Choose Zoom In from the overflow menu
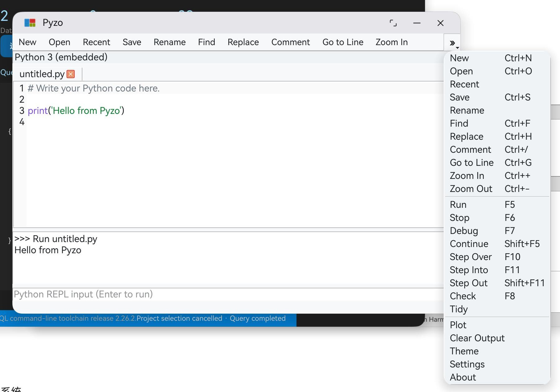 pos(497,176)
